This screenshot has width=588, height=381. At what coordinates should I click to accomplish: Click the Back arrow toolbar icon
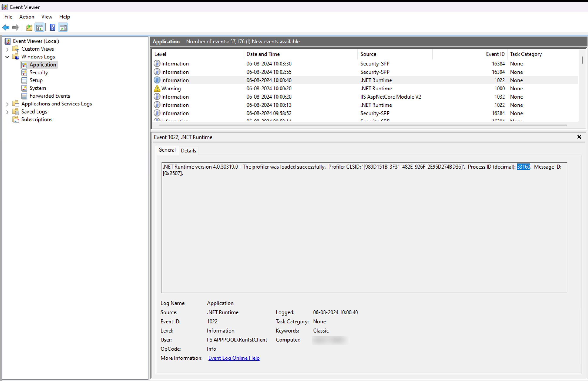tap(6, 27)
